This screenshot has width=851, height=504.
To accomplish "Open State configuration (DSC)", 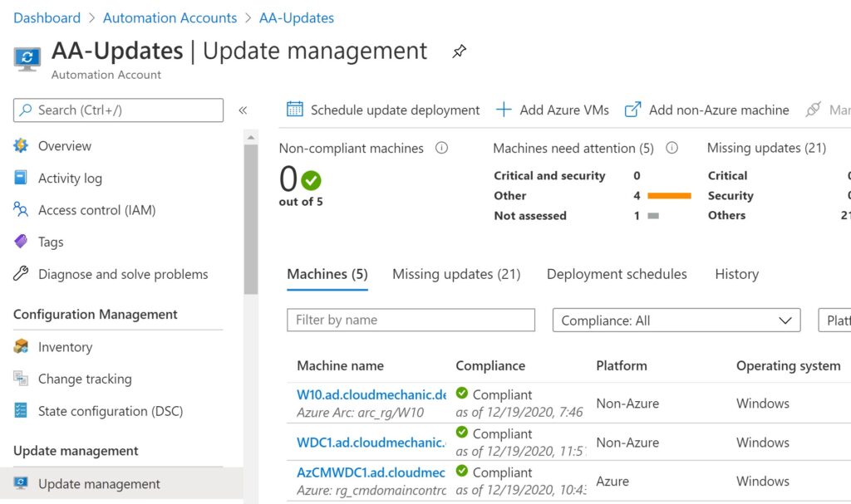I will tap(111, 411).
